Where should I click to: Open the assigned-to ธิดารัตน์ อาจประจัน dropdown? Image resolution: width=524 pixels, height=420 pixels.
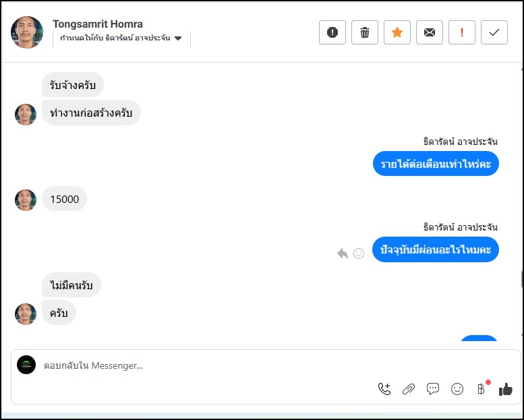coord(121,38)
